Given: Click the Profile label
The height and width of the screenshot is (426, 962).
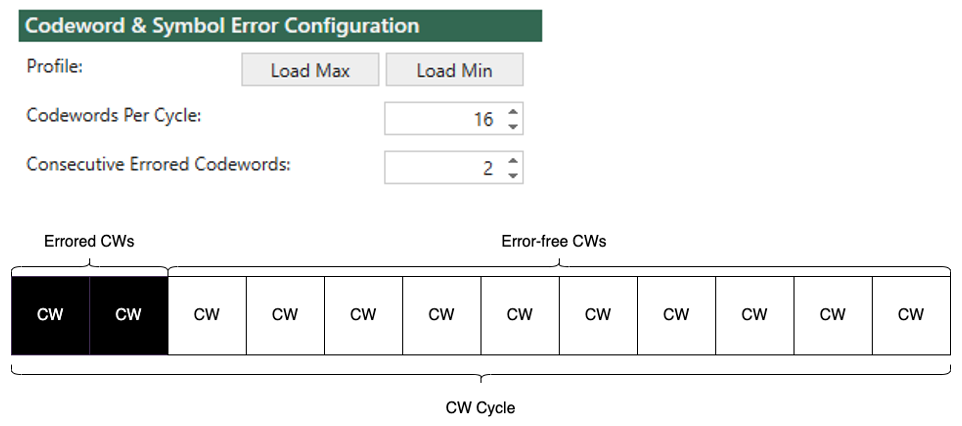Looking at the screenshot, I should point(55,66).
